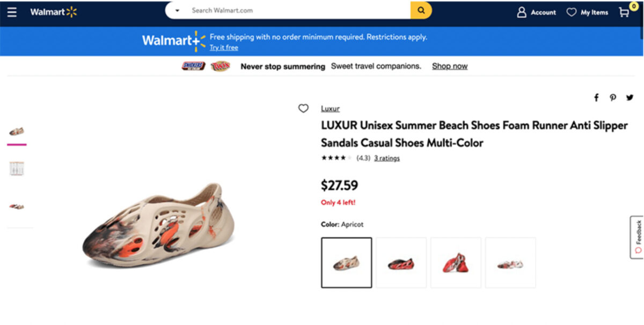644x325 pixels.
Task: Pick the red pair color option
Action: coord(456,263)
